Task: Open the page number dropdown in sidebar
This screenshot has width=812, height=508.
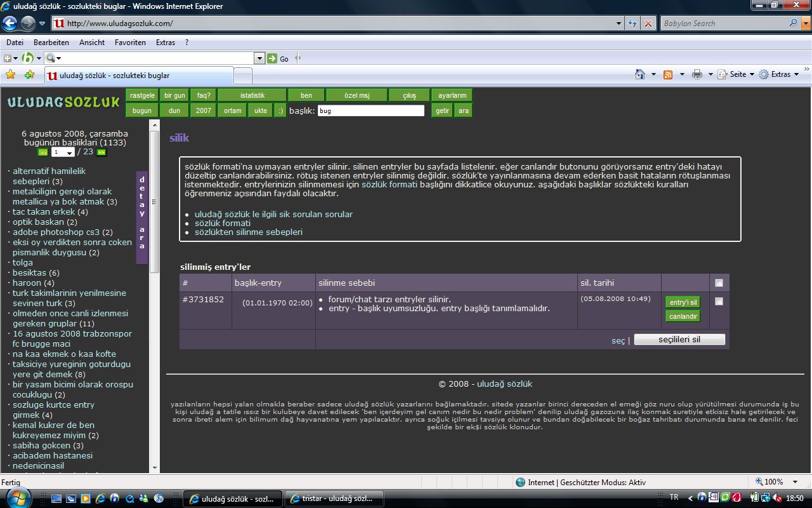Action: click(69, 153)
